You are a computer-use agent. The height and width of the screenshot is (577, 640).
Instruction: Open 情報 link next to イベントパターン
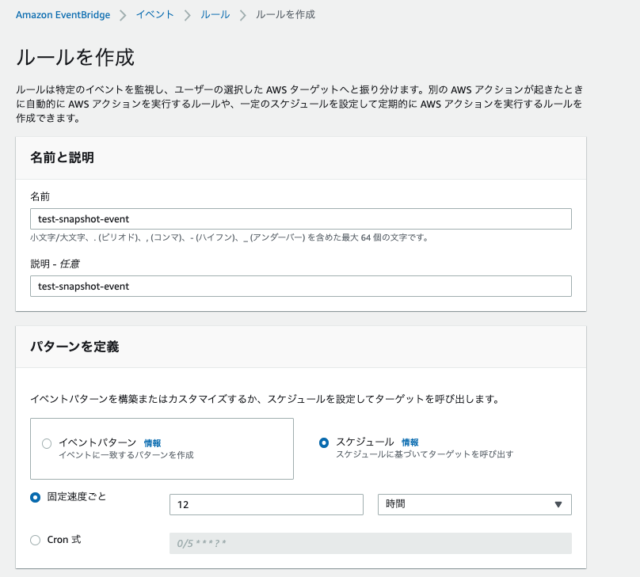(x=153, y=443)
